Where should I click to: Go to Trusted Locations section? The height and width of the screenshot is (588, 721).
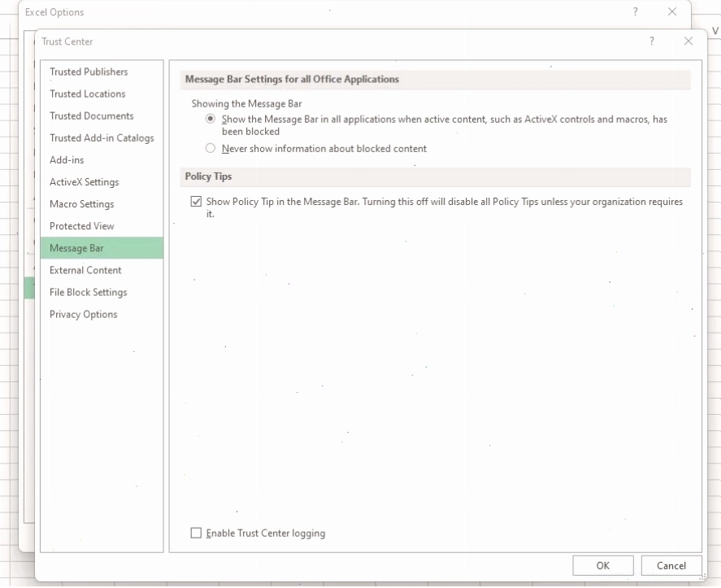tap(102, 94)
